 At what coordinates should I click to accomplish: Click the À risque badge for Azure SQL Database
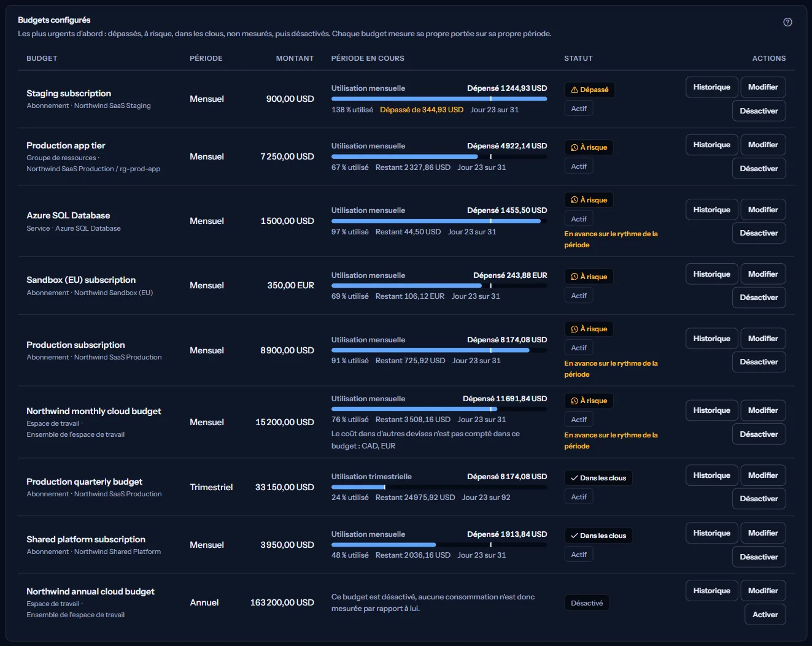click(x=589, y=200)
